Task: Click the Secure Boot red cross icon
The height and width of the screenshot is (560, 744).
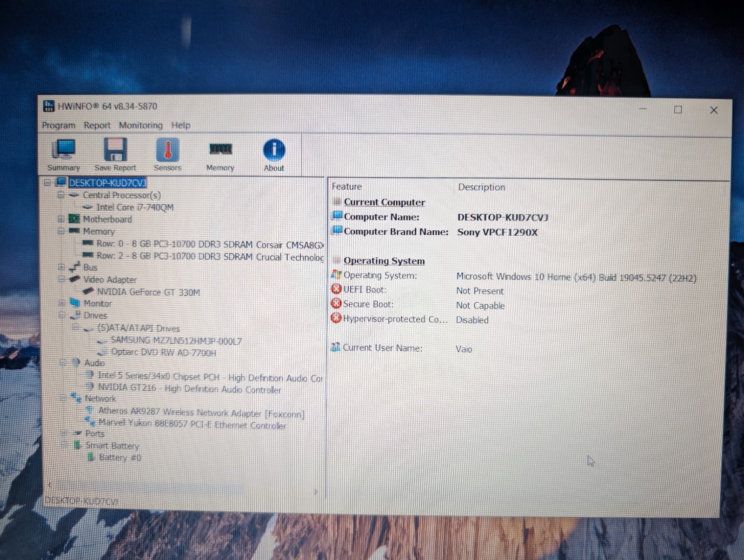Action: pyautogui.click(x=336, y=303)
